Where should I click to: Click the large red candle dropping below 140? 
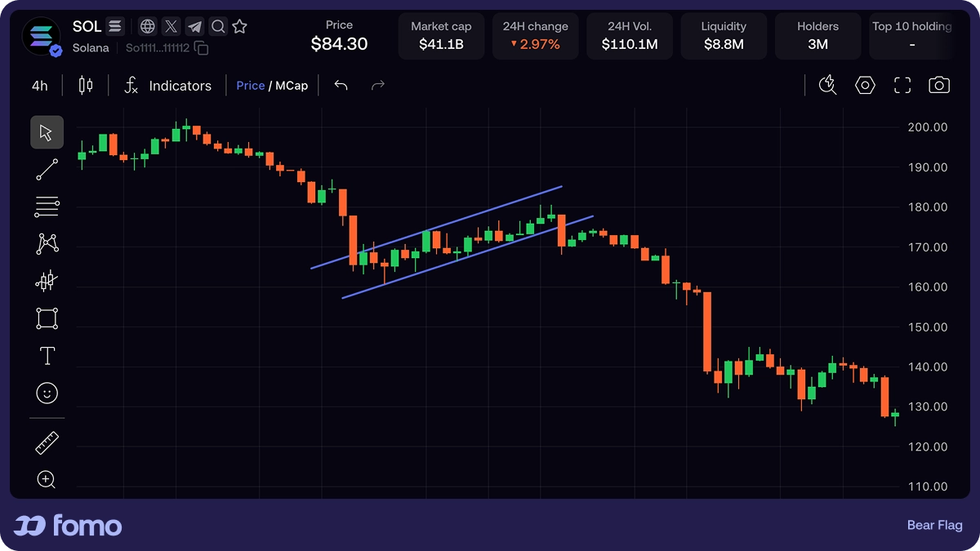pos(707,332)
